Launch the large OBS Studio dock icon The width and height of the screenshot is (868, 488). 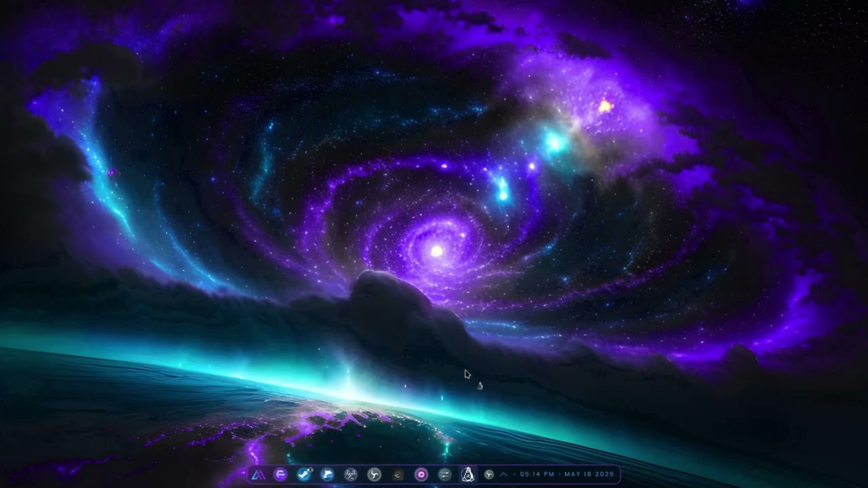[x=374, y=474]
